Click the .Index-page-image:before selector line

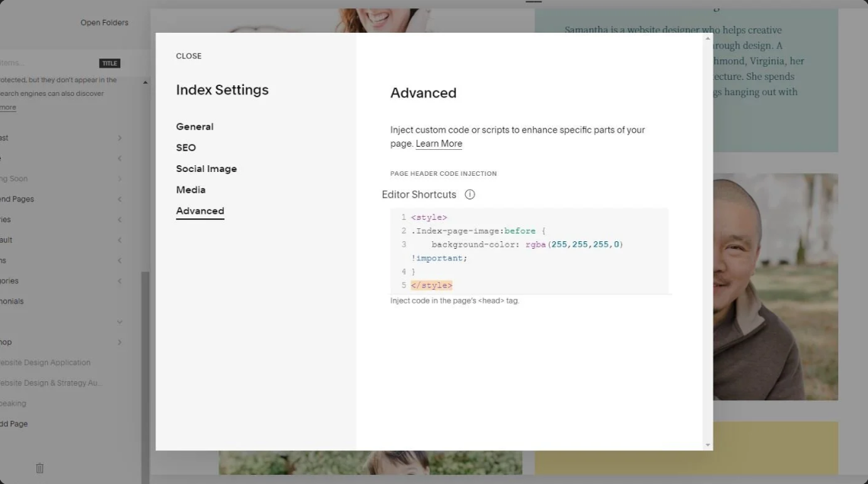477,231
